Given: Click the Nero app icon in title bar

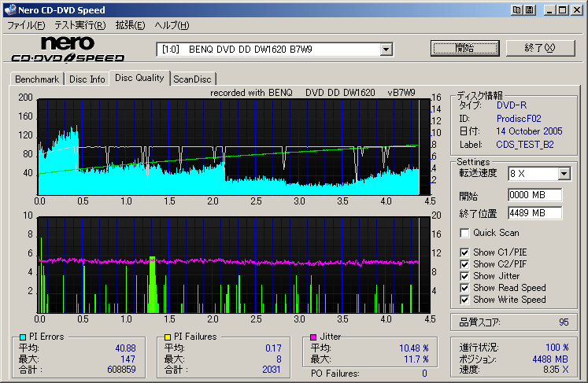Looking at the screenshot, I should [x=9, y=9].
